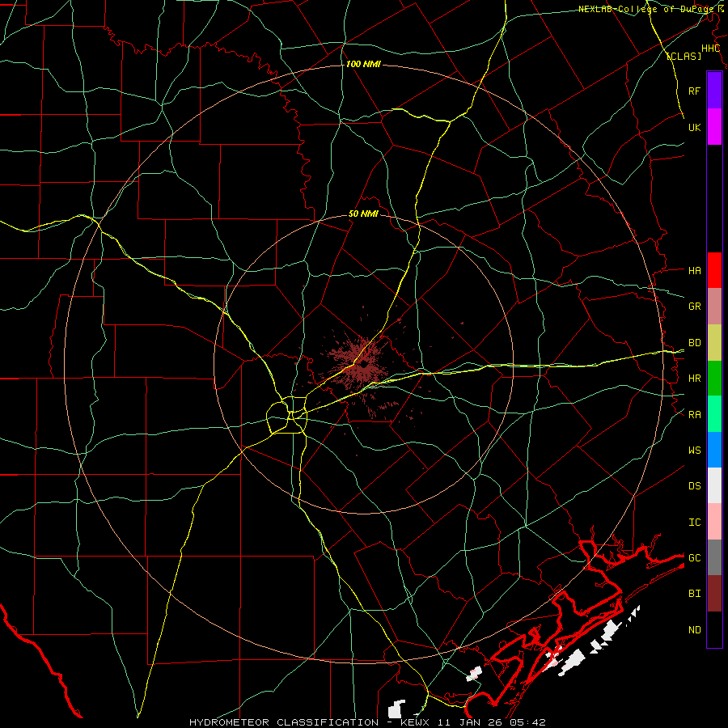
Task: Click the yellow BD color swatch
Action: (x=714, y=343)
